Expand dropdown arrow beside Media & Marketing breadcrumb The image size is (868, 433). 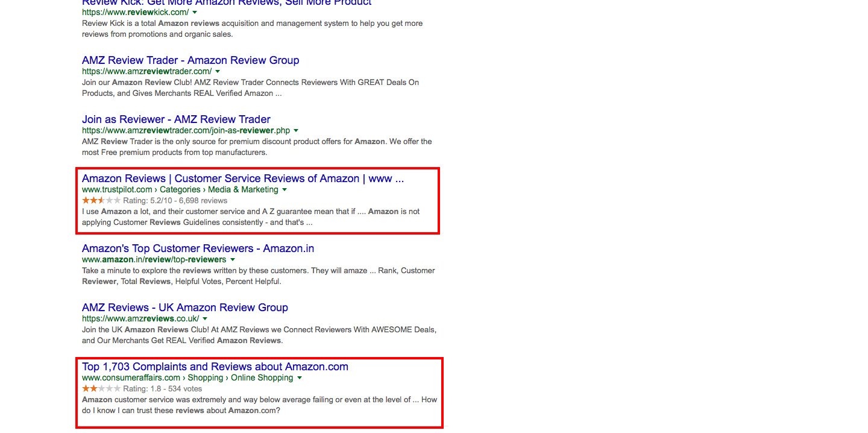coord(285,190)
